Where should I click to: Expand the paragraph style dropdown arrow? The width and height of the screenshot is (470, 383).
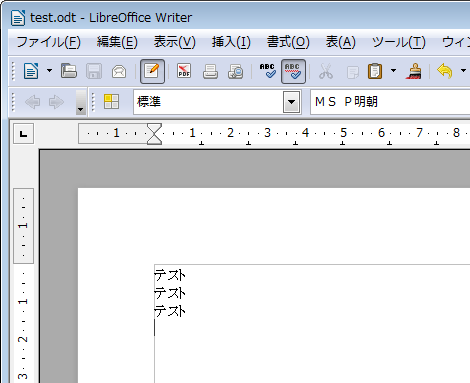tap(292, 102)
